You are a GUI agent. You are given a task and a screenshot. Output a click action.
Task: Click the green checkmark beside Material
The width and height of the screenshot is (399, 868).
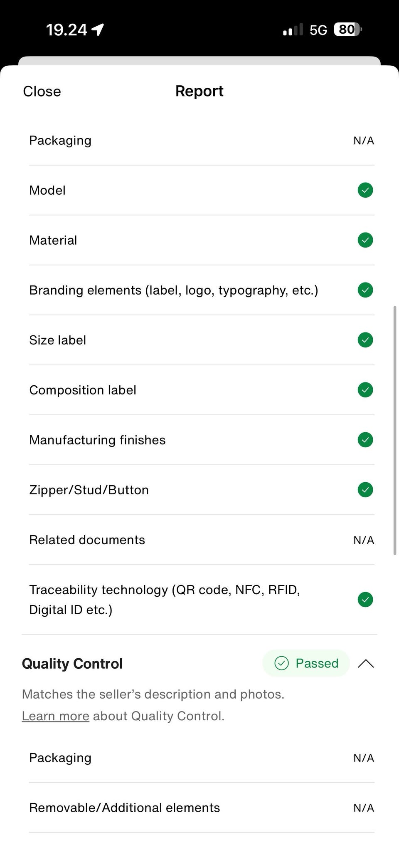(365, 240)
